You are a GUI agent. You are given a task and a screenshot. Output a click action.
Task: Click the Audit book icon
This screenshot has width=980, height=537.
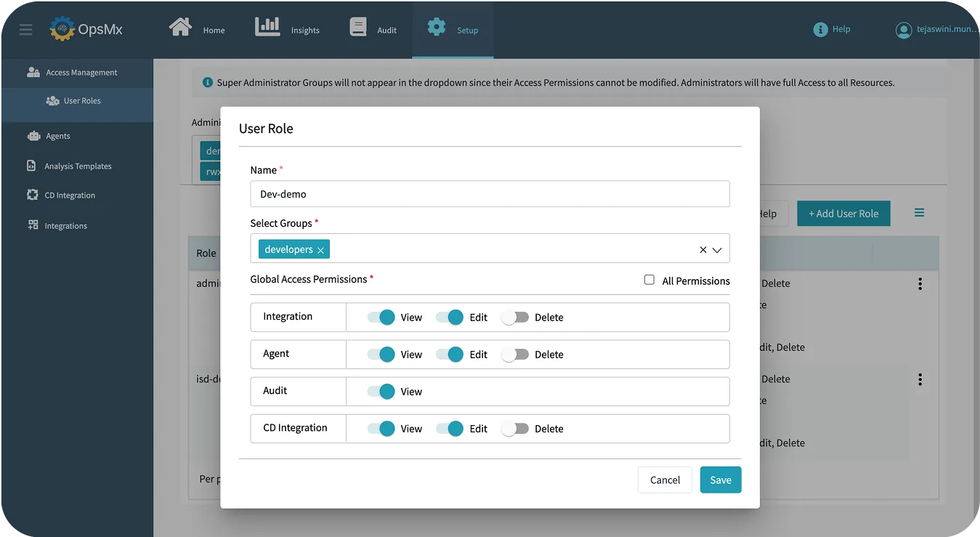point(358,28)
